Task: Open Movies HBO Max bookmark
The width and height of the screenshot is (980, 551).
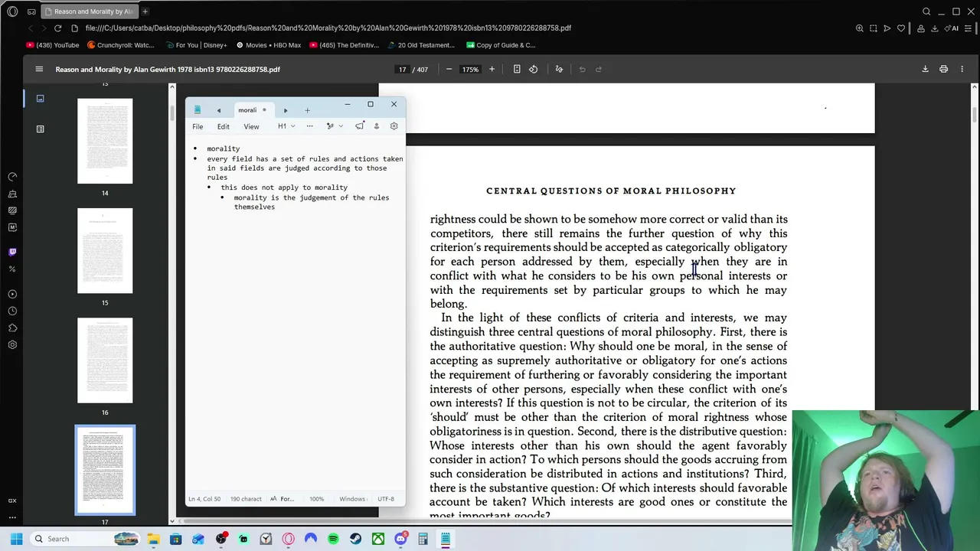Action: click(269, 45)
